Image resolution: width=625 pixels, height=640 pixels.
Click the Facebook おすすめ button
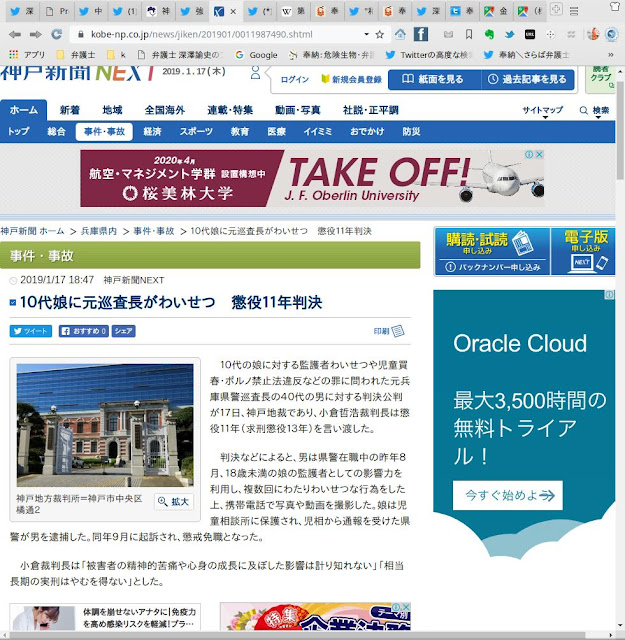click(84, 331)
